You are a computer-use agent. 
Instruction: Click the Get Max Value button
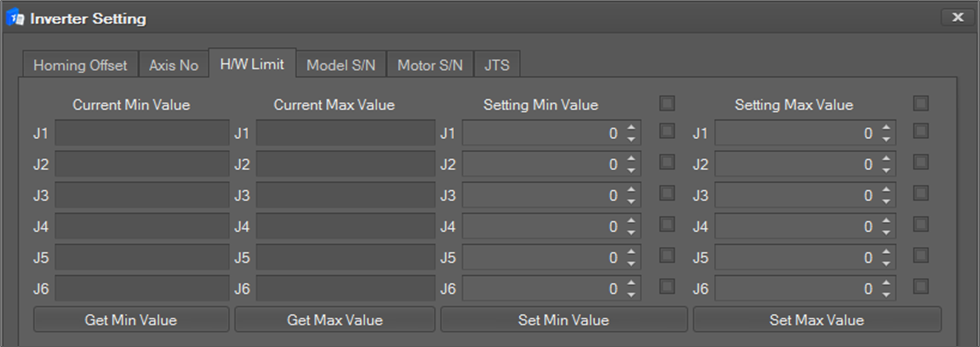pos(334,320)
